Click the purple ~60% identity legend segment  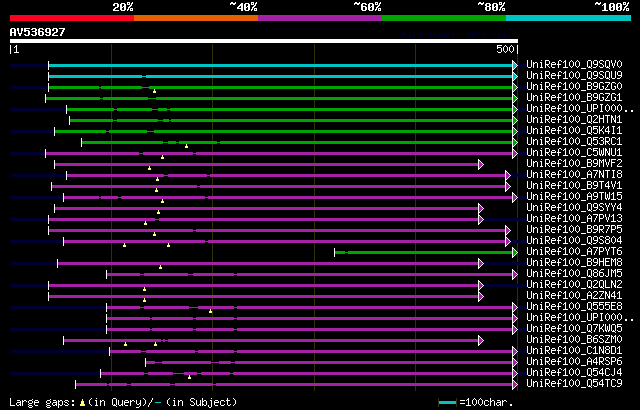(320, 18)
